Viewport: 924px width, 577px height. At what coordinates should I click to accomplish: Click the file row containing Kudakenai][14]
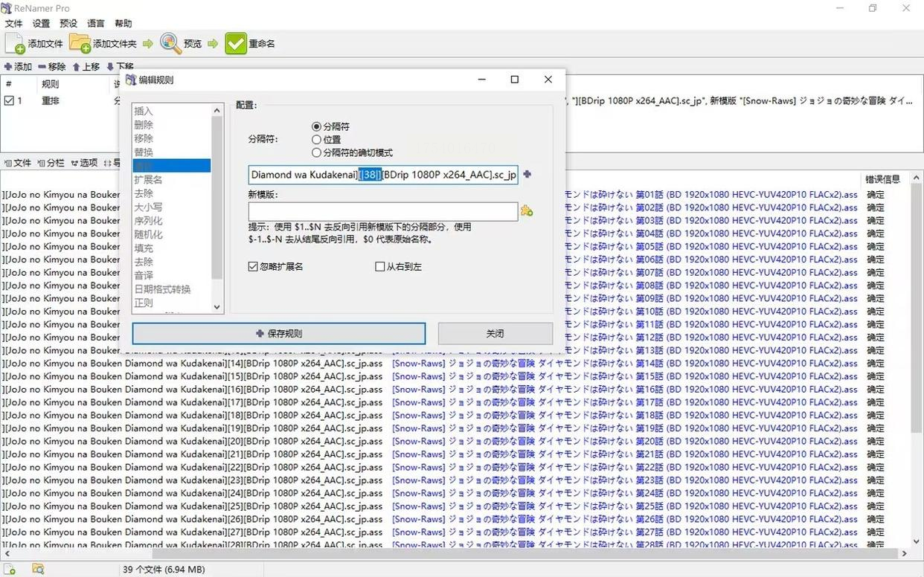point(192,364)
